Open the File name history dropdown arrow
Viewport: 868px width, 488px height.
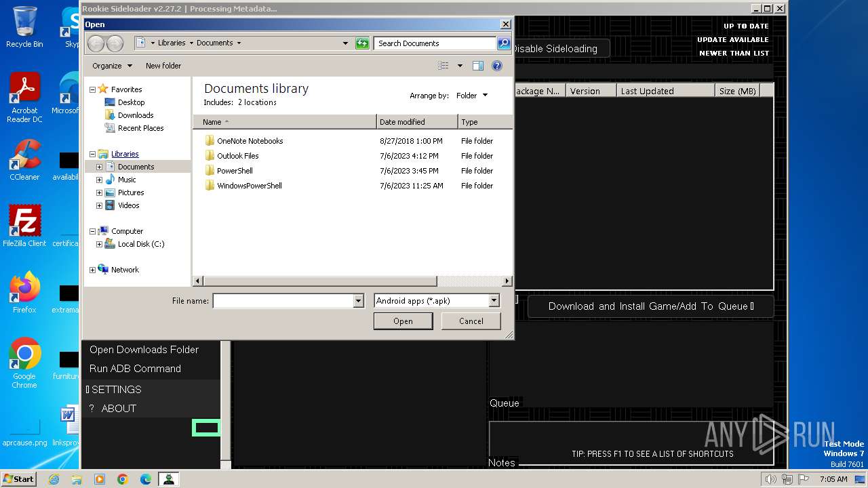pyautogui.click(x=359, y=301)
